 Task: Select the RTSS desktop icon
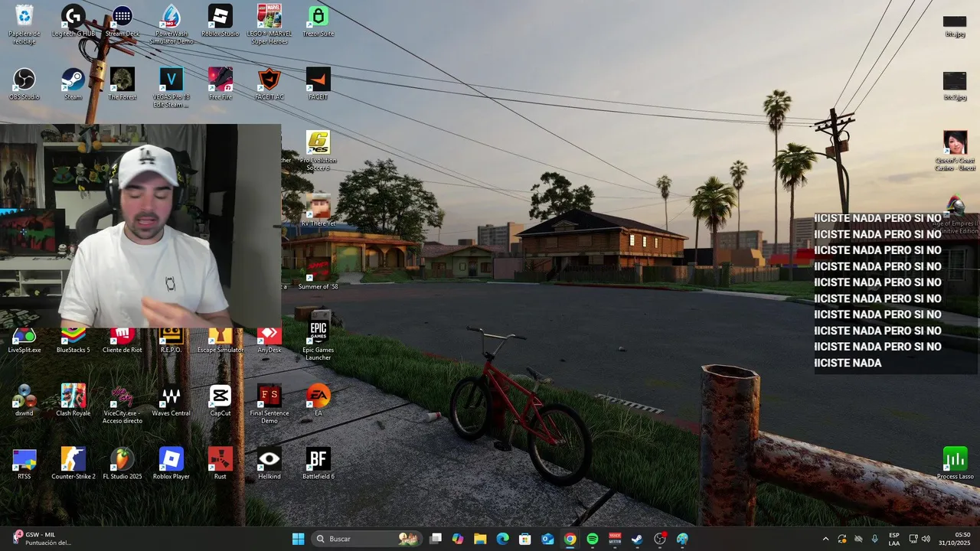(24, 464)
